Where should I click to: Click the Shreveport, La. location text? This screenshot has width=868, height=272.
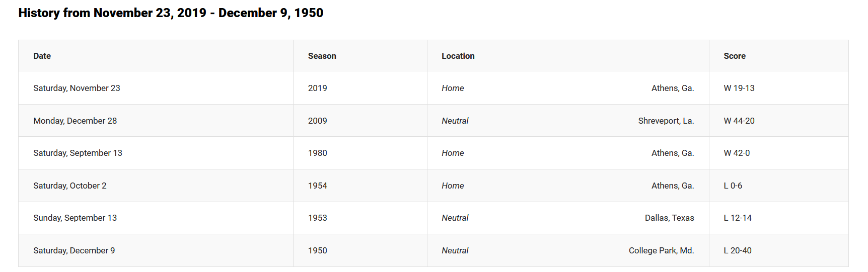pyautogui.click(x=666, y=121)
